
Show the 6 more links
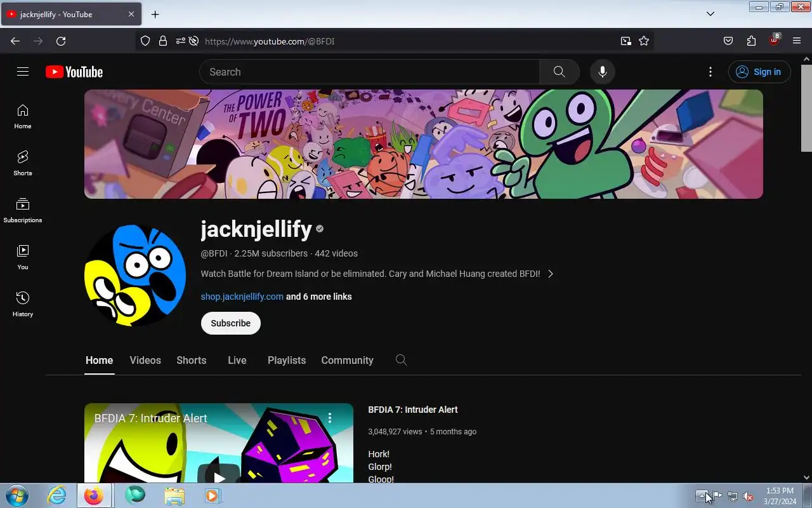319,297
